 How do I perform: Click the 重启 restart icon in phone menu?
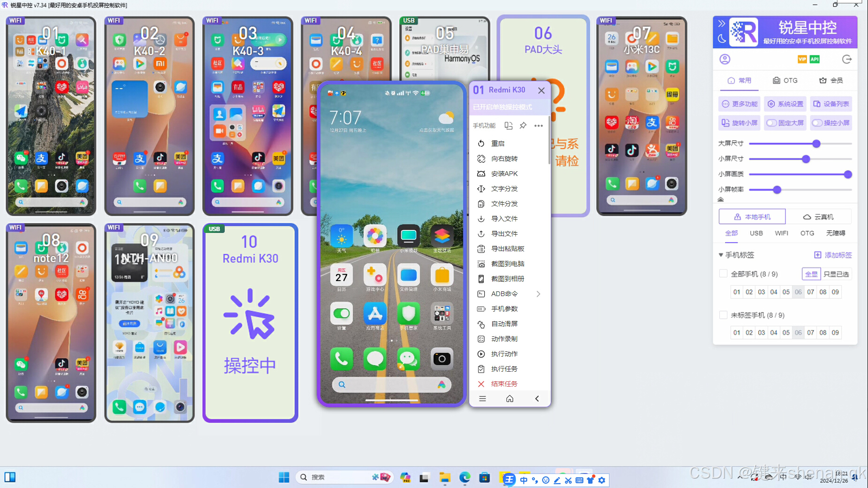481,144
